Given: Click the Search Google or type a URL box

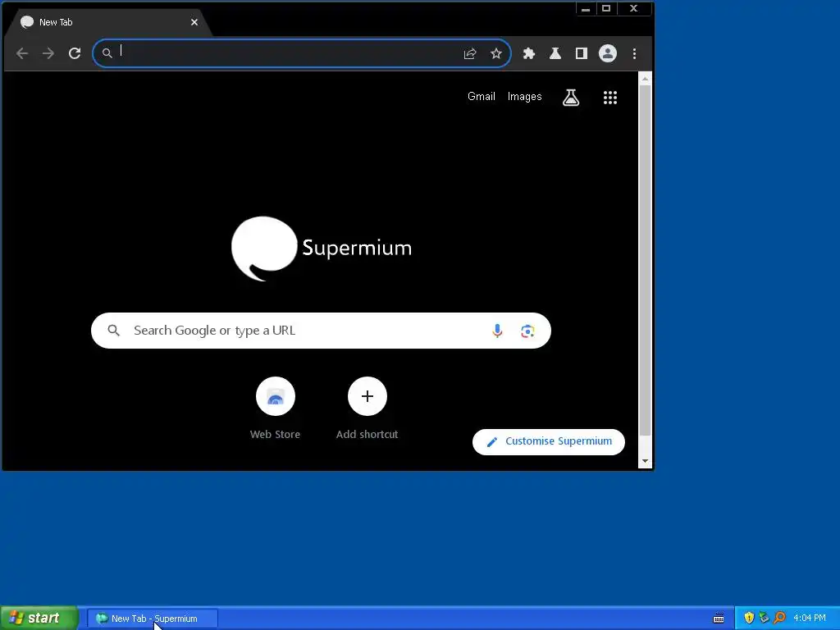Looking at the screenshot, I should (x=321, y=331).
